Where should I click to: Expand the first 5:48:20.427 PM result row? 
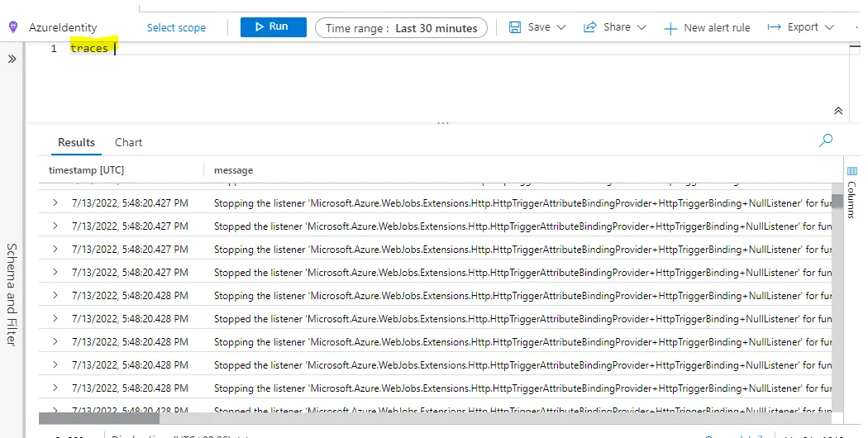click(x=55, y=202)
